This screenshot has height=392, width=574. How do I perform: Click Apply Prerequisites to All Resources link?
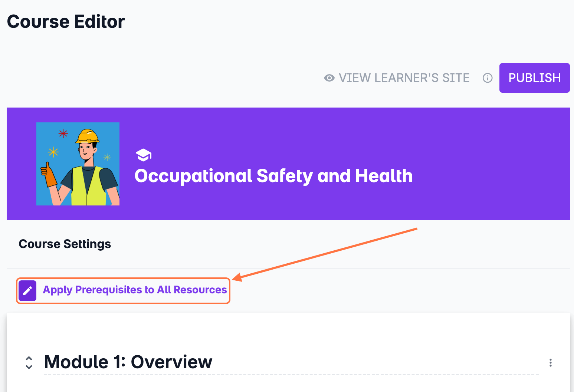[x=135, y=290]
